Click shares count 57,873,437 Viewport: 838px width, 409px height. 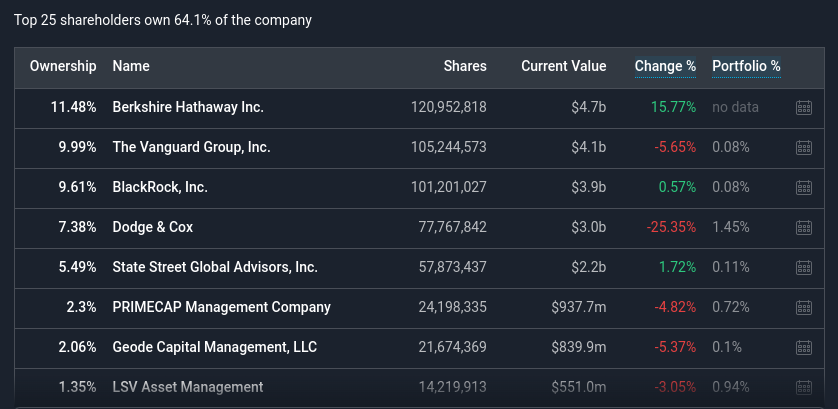click(453, 267)
